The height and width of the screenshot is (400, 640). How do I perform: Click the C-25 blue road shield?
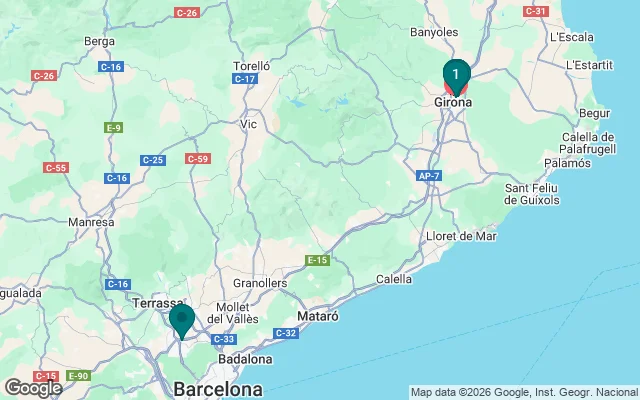[153, 160]
